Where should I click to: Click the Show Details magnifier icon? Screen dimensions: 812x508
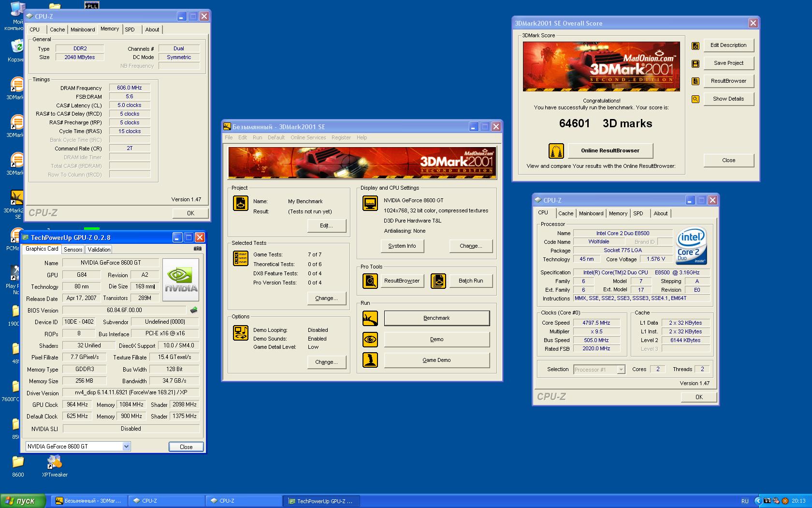(x=696, y=99)
